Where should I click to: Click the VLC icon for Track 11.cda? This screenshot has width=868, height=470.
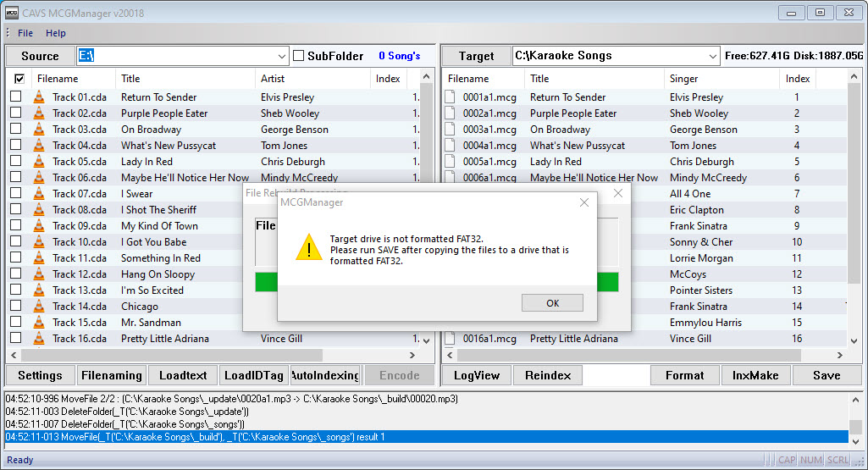click(39, 258)
